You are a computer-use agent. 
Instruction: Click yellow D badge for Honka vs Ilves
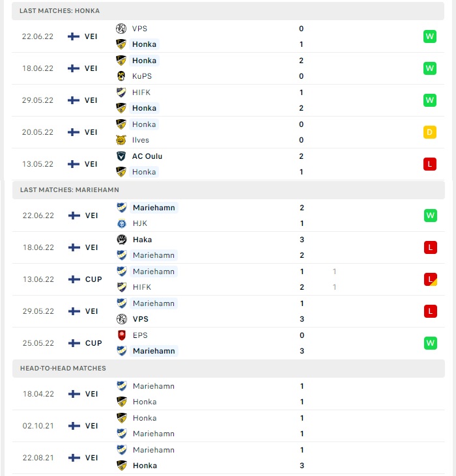[429, 132]
